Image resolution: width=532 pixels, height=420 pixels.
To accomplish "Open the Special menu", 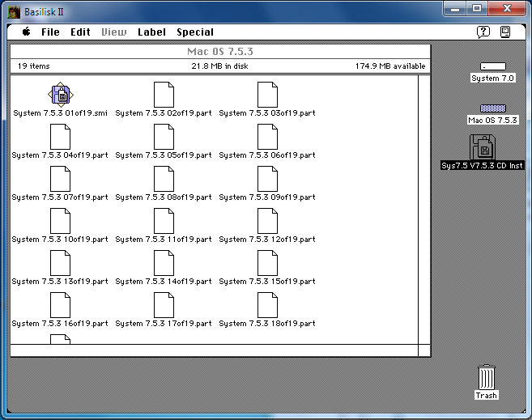I will [x=195, y=32].
